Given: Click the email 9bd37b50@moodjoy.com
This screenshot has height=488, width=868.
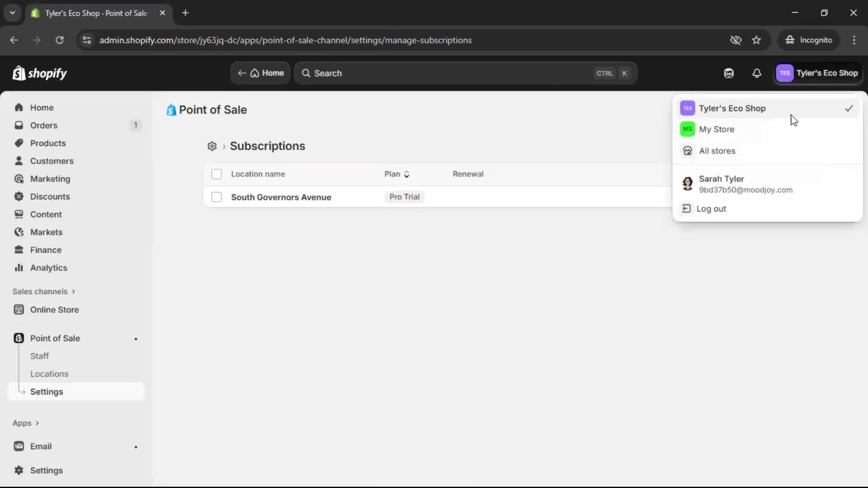Looking at the screenshot, I should (x=745, y=190).
